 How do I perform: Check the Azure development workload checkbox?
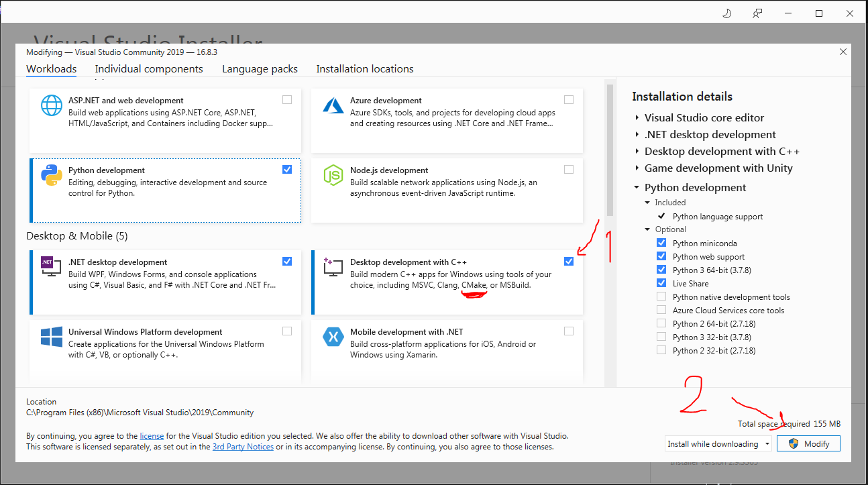tap(569, 100)
